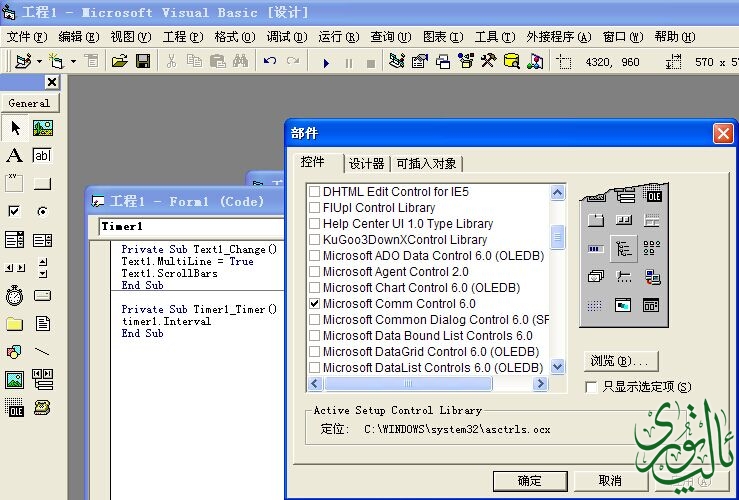Open Add Form dropdown arrow in toolbar
This screenshot has width=739, height=500.
tap(74, 61)
